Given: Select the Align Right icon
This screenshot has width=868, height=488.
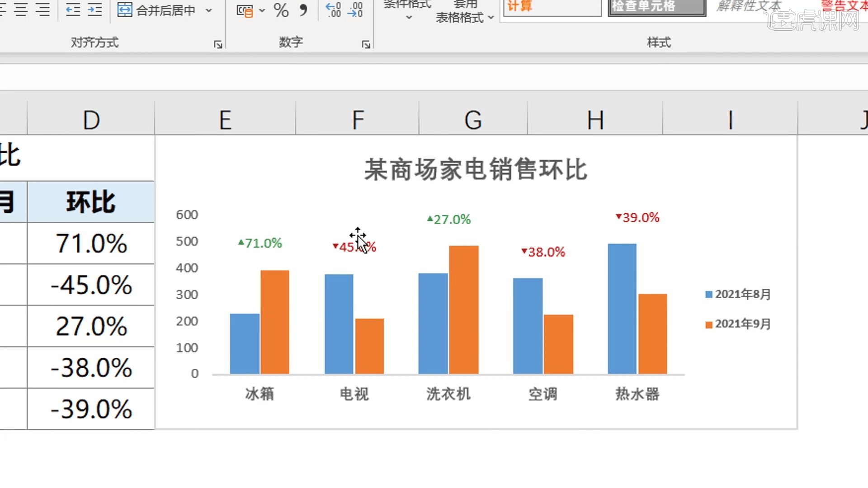Looking at the screenshot, I should (43, 9).
